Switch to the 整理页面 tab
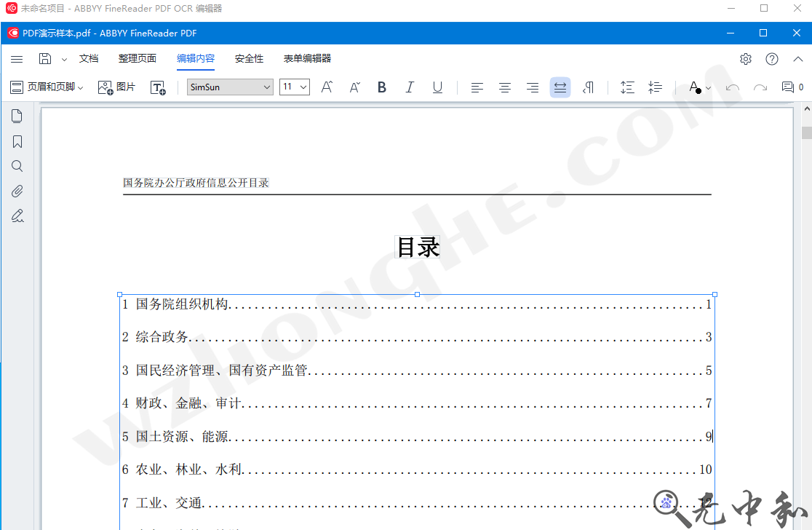This screenshot has width=812, height=530. click(137, 58)
